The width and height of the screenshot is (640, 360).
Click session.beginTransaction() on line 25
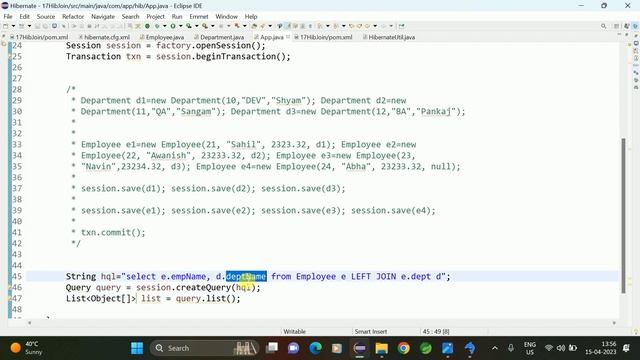point(220,56)
